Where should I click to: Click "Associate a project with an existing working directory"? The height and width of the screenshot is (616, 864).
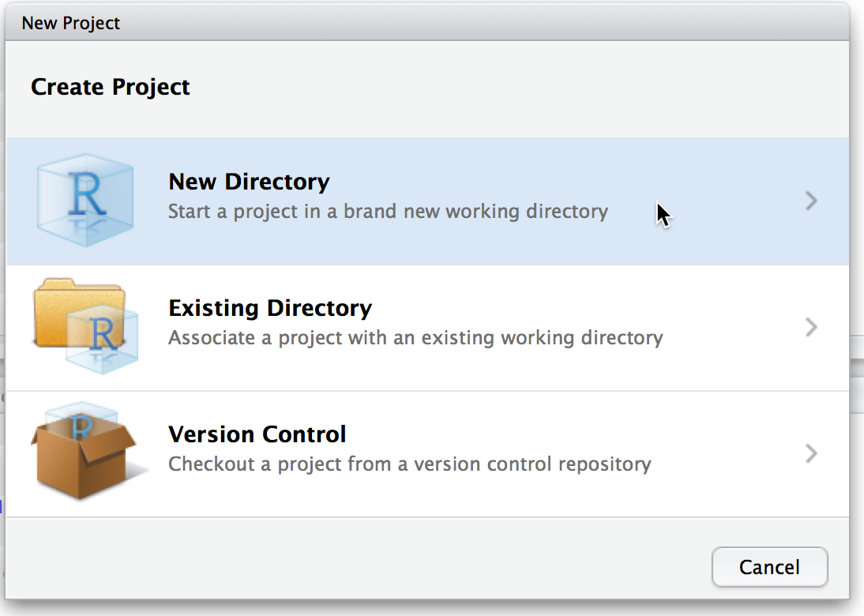pyautogui.click(x=415, y=338)
